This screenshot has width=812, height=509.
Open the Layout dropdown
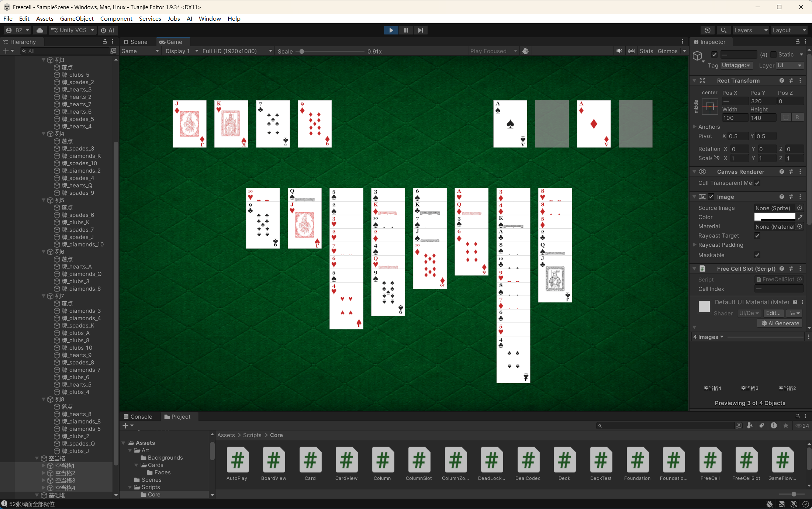[789, 30]
